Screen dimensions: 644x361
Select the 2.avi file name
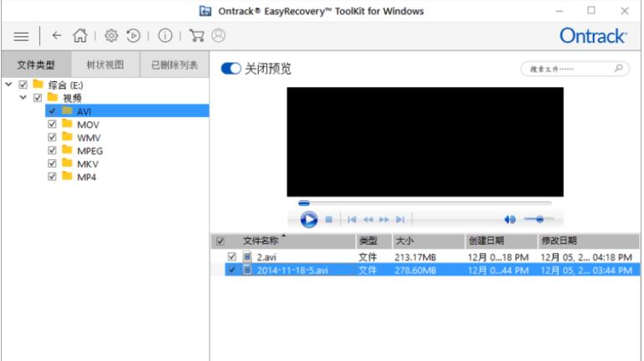[x=266, y=257]
